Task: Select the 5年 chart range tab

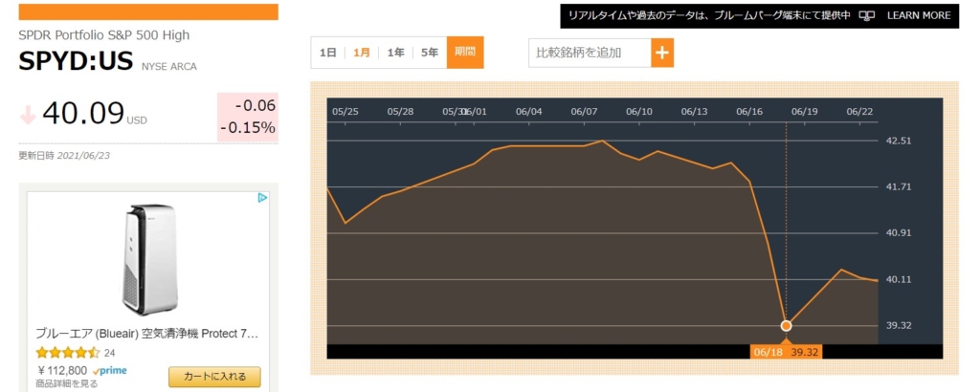Action: [430, 53]
